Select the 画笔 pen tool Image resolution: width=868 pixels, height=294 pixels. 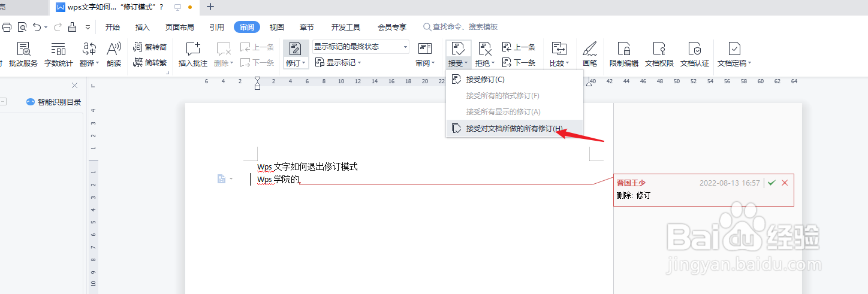pos(590,55)
